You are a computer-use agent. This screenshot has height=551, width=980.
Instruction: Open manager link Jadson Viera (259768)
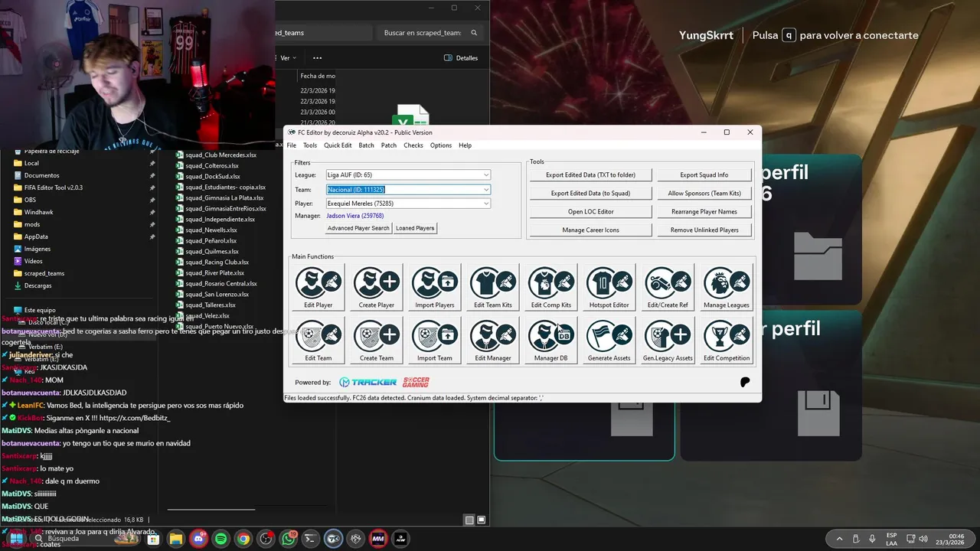(x=355, y=216)
